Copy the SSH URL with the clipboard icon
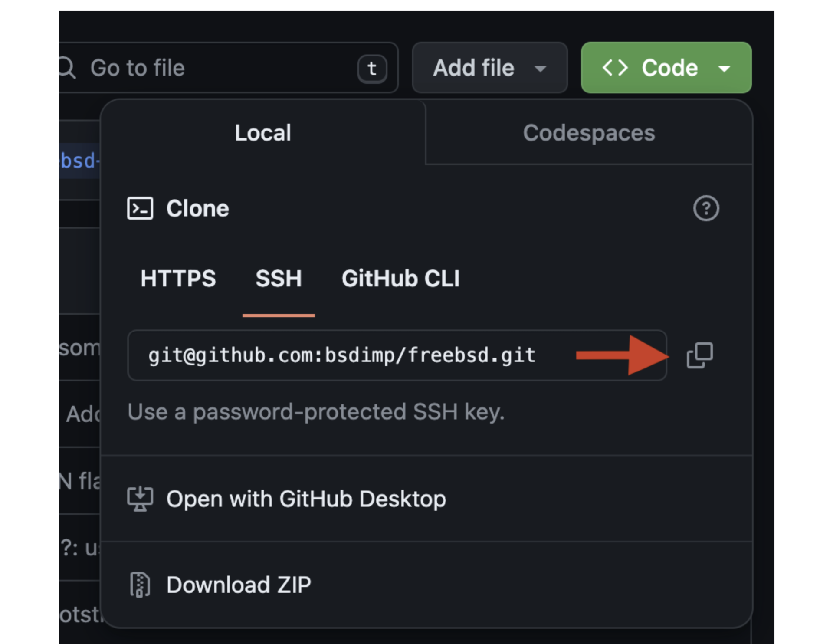833x644 pixels. pos(699,355)
